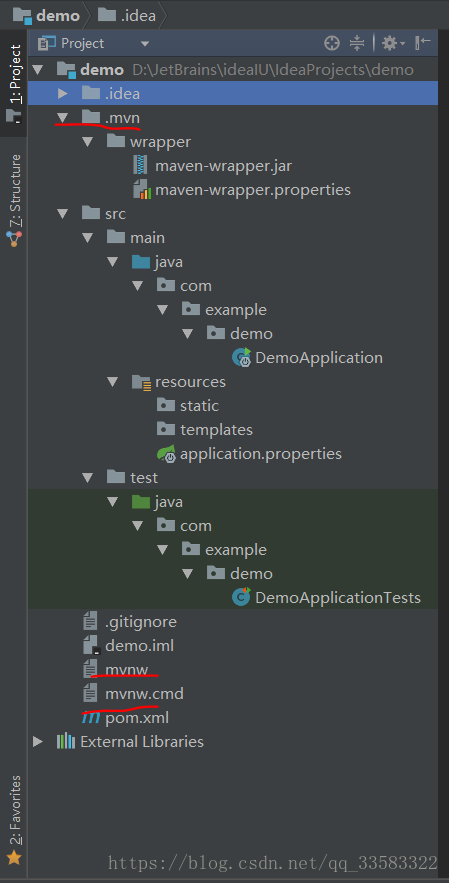The width and height of the screenshot is (449, 883).
Task: Select .idea in the breadcrumb bar
Action: (x=126, y=15)
